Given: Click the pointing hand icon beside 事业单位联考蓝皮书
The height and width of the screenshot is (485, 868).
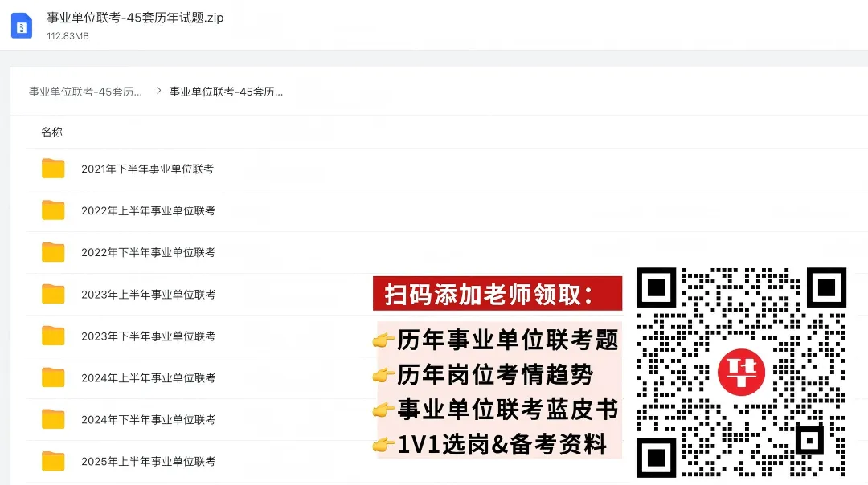Looking at the screenshot, I should 383,410.
